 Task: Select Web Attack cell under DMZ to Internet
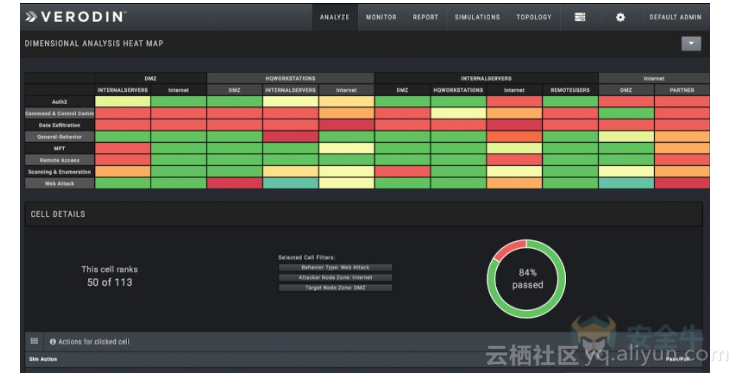click(x=178, y=183)
